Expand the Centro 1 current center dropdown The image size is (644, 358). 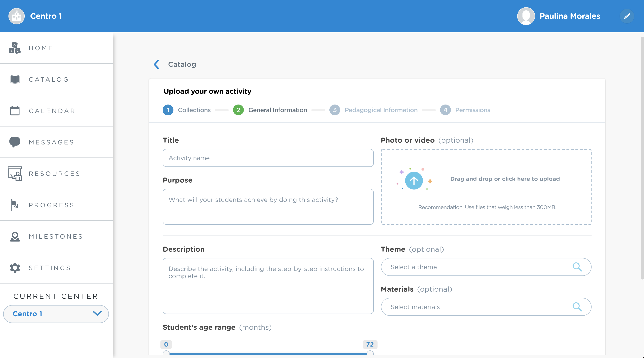pyautogui.click(x=56, y=314)
